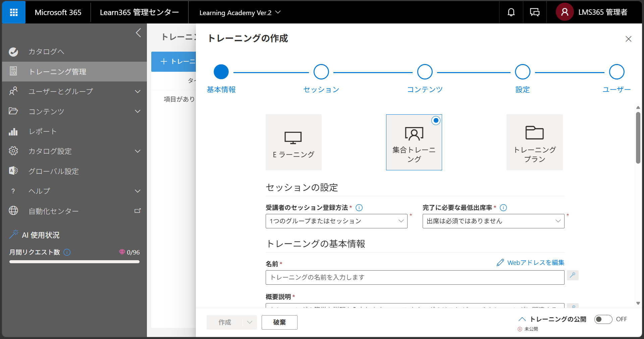The height and width of the screenshot is (339, 644).
Task: Open グローバル設定 in the sidebar
Action: tap(74, 171)
